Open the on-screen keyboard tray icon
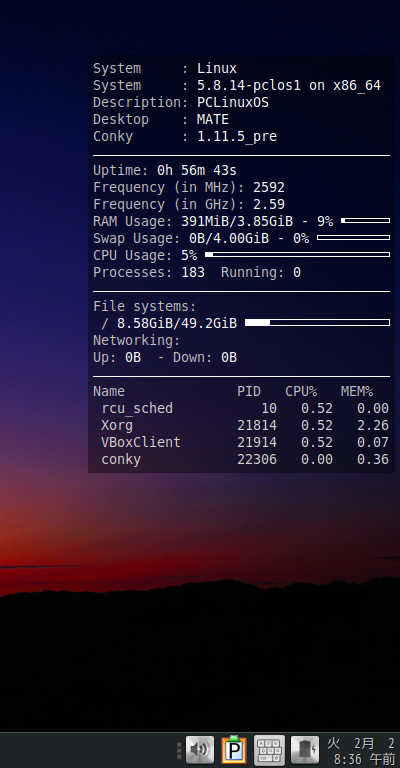The image size is (400, 768). (269, 750)
